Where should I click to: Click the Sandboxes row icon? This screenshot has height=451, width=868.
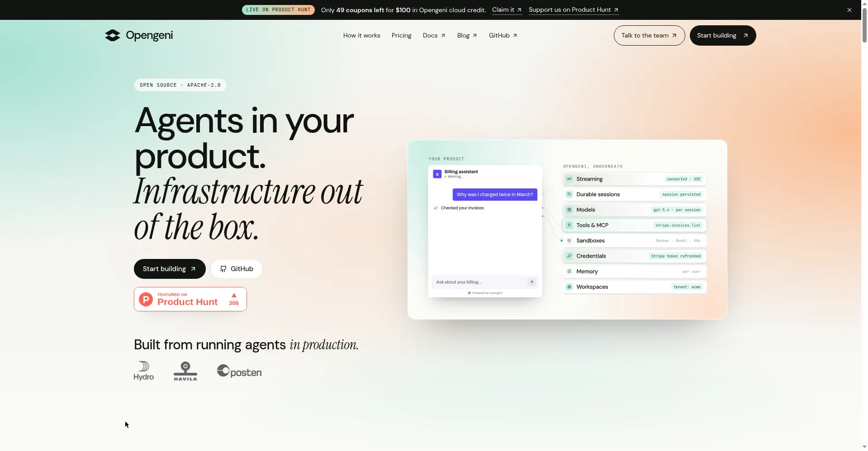point(569,240)
